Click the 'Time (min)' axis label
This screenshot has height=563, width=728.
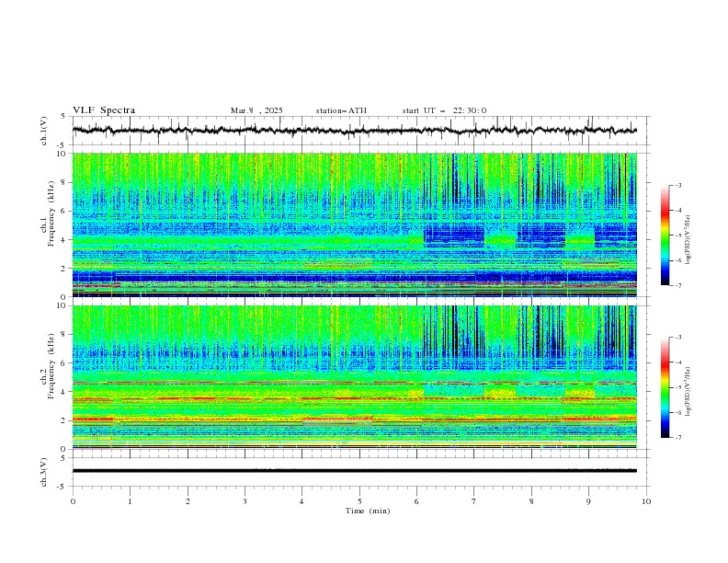(368, 511)
